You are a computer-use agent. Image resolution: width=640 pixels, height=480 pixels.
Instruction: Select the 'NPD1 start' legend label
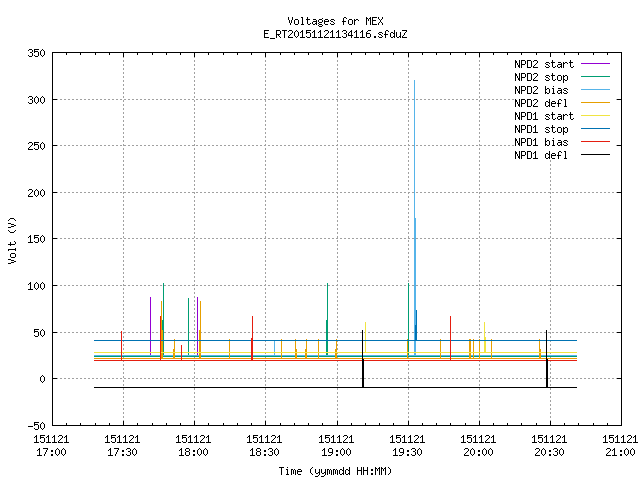[544, 116]
